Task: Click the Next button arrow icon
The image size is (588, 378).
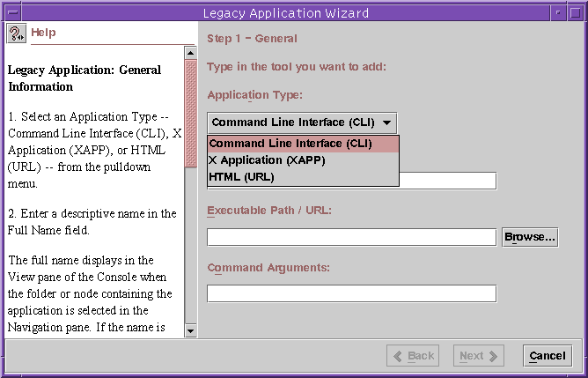Action: tap(493, 356)
